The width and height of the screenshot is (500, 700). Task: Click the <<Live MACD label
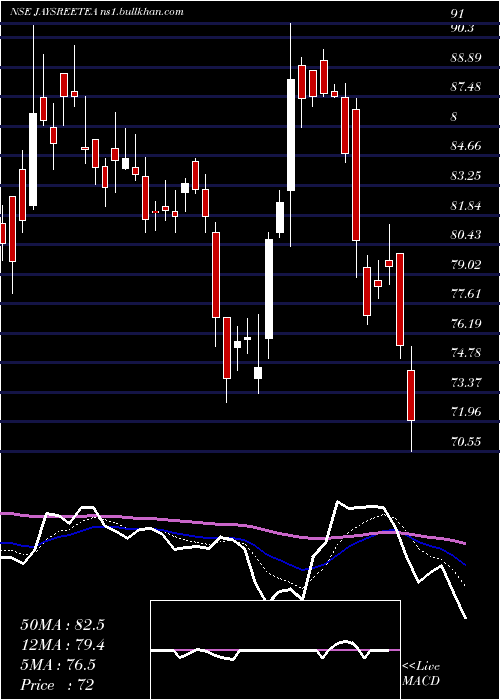pos(421,674)
